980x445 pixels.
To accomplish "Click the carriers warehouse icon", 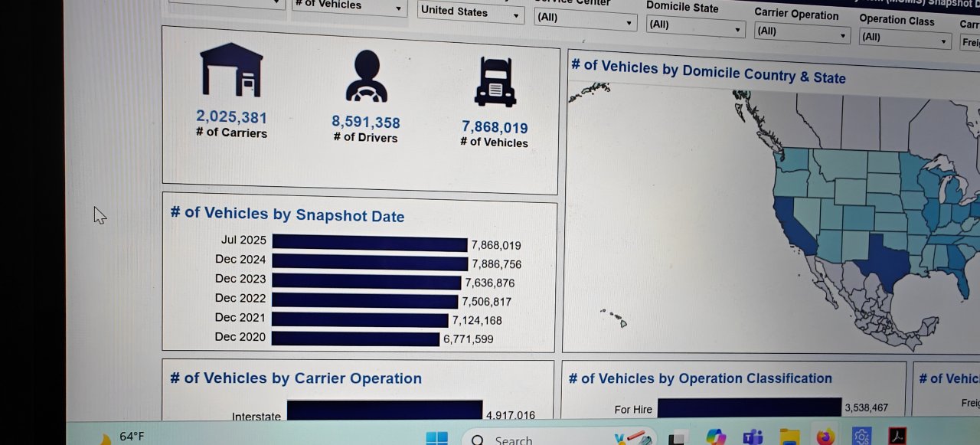I will 231,70.
